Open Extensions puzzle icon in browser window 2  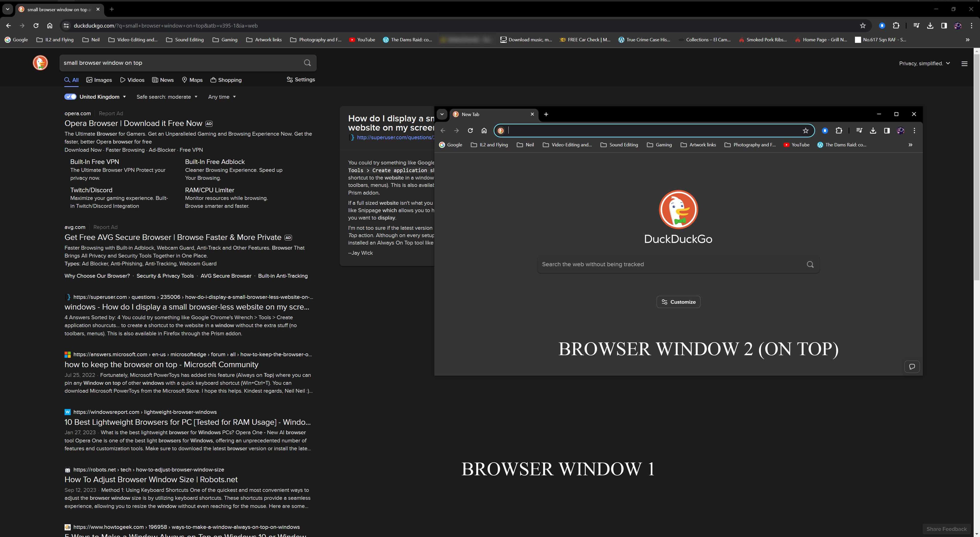coord(839,130)
